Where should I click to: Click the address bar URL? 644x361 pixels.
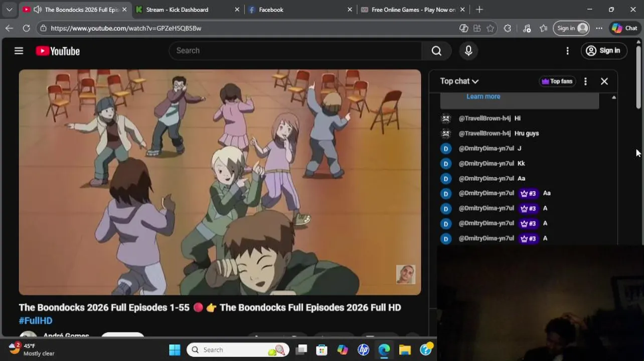point(126,28)
